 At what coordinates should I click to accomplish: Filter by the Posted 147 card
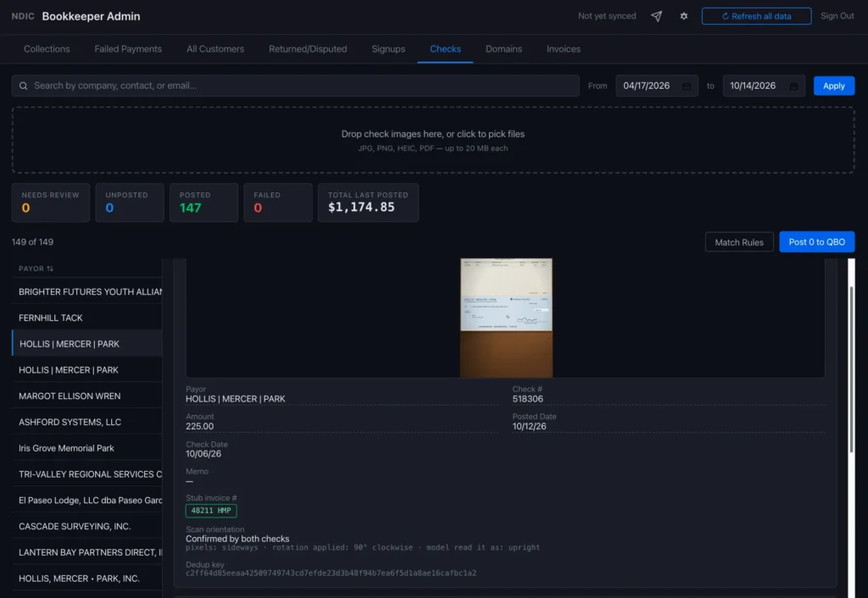coord(203,202)
